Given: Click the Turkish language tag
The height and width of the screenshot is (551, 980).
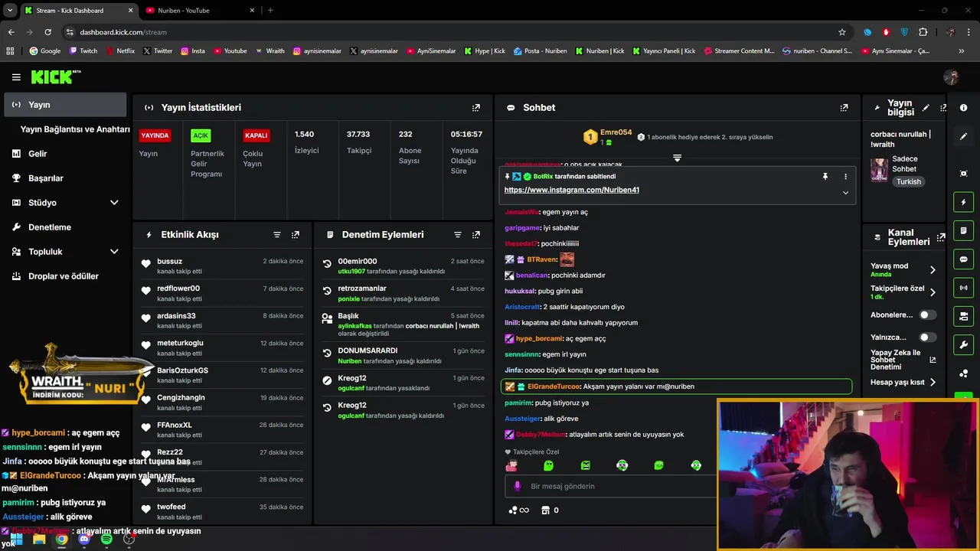Looking at the screenshot, I should (909, 182).
